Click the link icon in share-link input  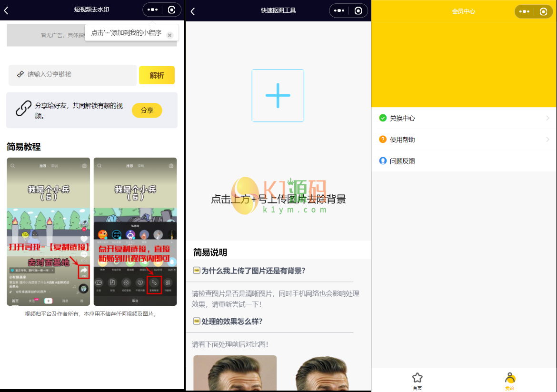20,74
